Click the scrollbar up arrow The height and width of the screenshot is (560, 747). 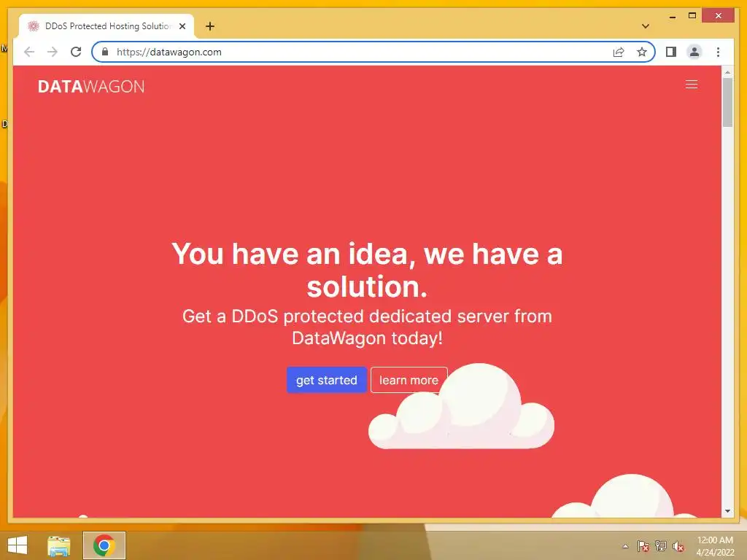727,72
